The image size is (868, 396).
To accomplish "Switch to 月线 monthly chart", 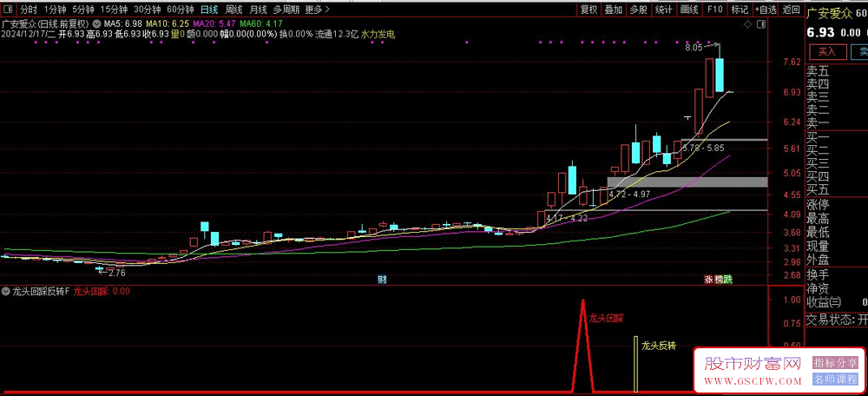I will [x=258, y=10].
